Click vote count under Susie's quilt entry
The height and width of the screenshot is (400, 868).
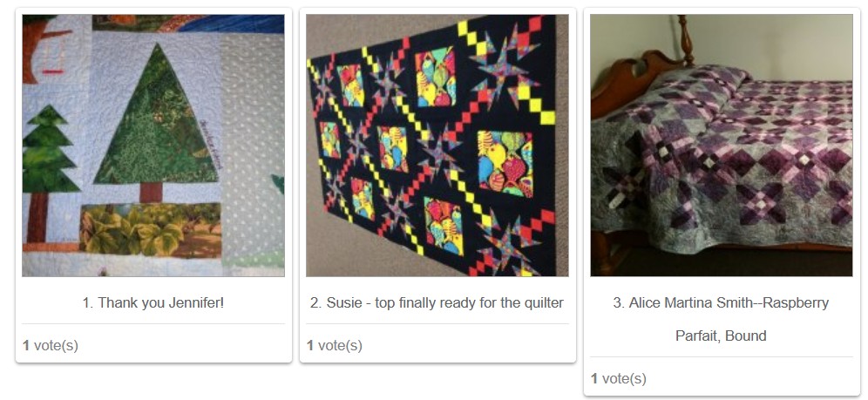[335, 346]
